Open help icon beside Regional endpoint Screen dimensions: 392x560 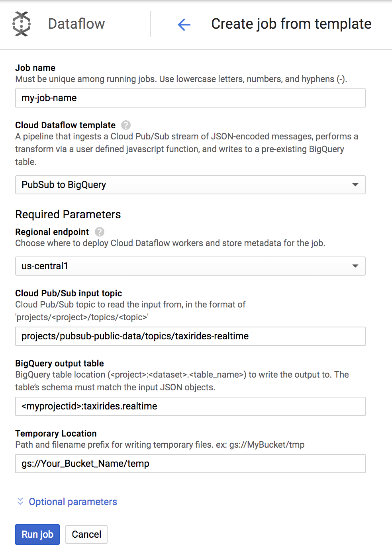pos(100,232)
